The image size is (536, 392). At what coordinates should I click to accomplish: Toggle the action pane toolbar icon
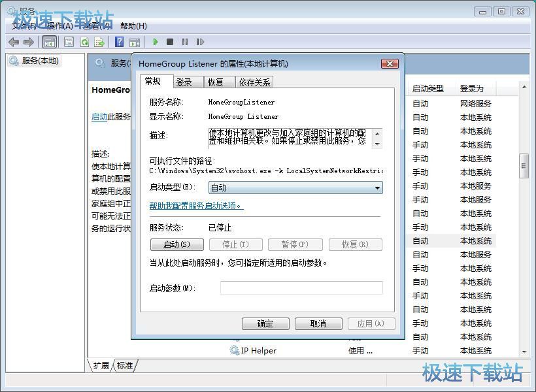135,42
